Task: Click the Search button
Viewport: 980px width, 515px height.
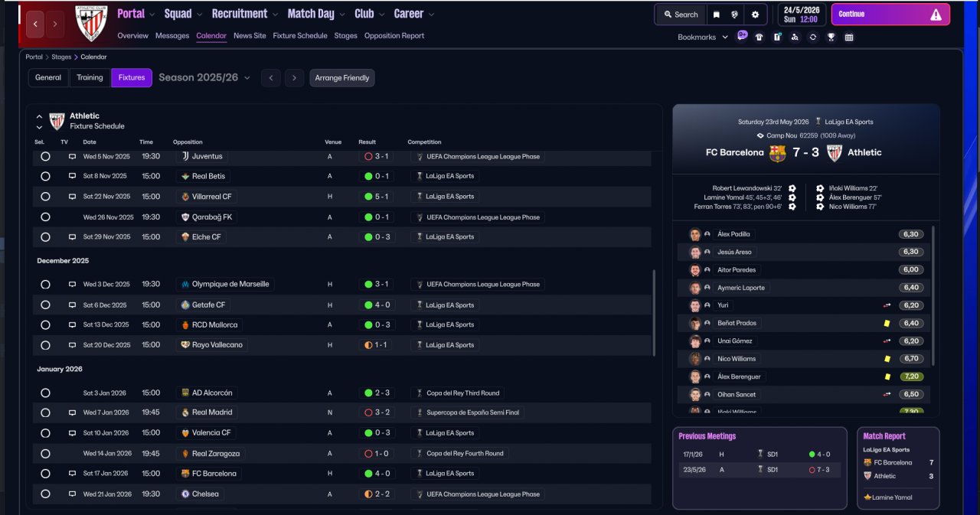Action: pos(681,15)
